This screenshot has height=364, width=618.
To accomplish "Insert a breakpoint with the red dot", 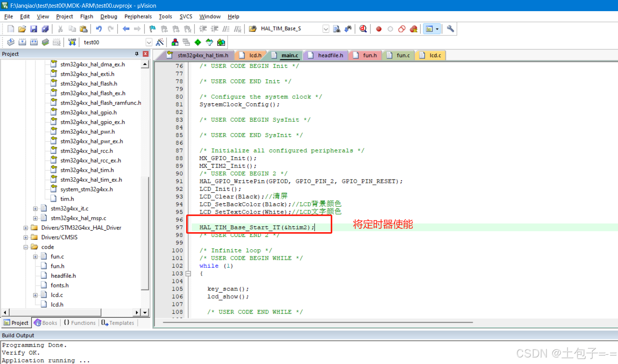I will (x=379, y=29).
